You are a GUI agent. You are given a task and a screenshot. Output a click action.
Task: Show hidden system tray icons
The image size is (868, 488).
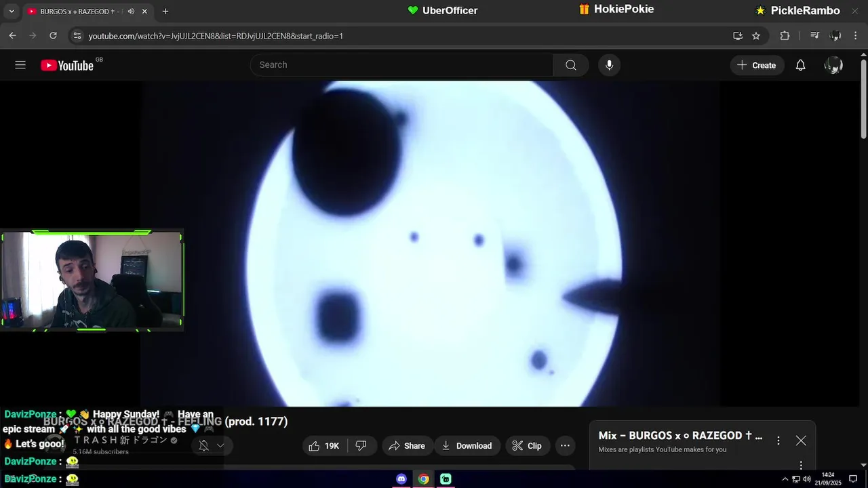[785, 479]
